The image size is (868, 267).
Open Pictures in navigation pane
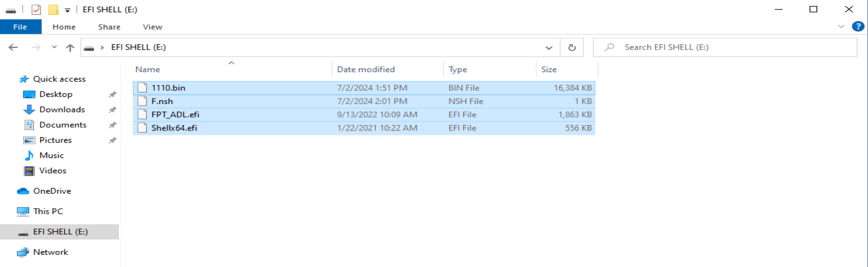tap(56, 140)
